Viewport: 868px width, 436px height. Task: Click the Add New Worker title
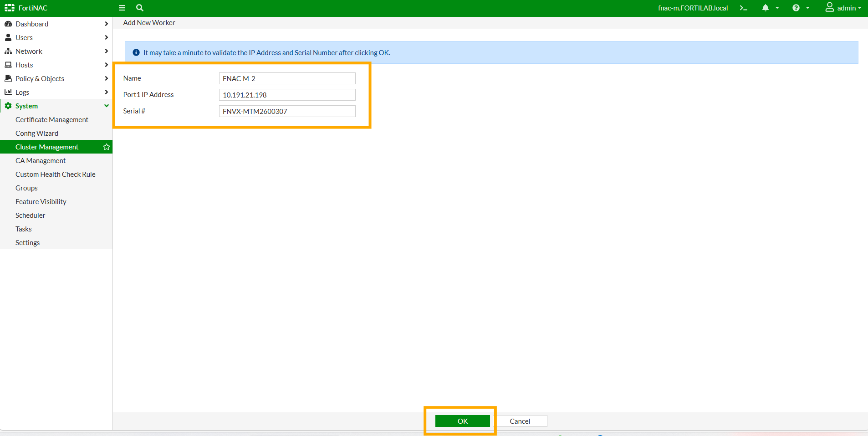pos(149,22)
